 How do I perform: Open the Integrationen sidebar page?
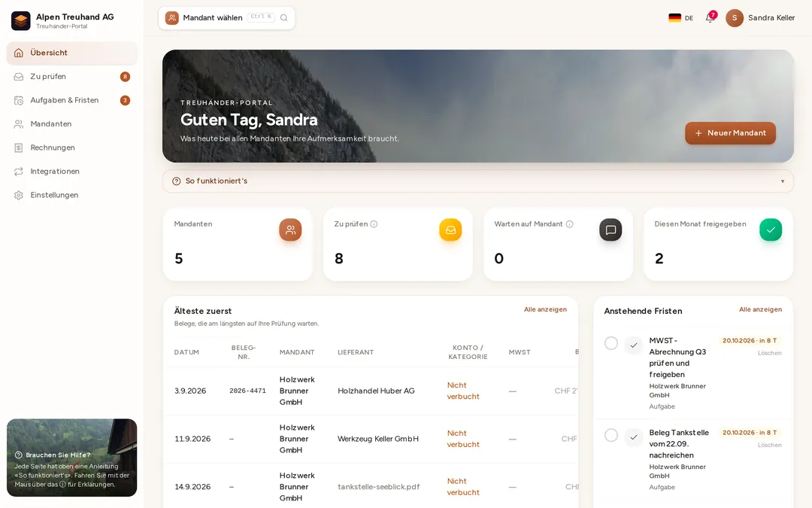[72, 172]
